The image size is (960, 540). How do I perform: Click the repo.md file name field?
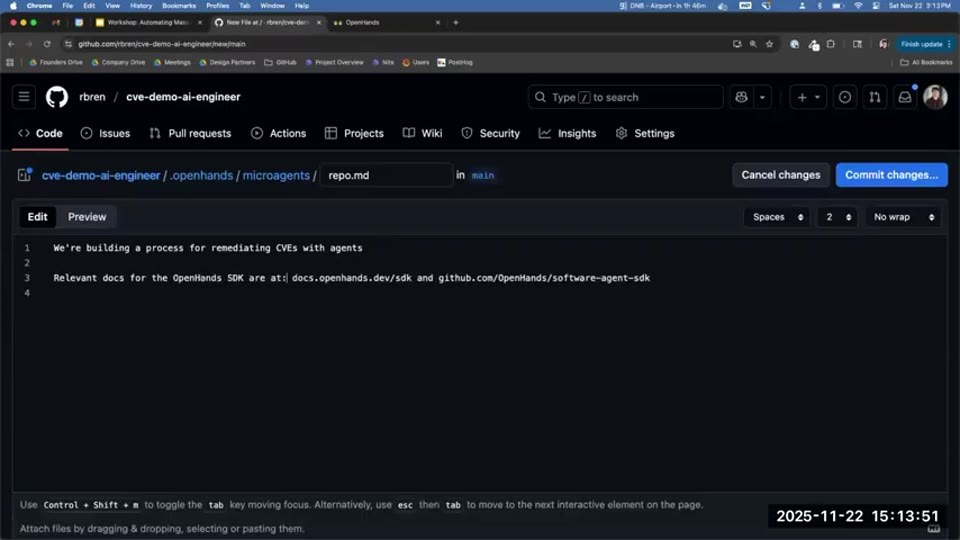tap(386, 175)
